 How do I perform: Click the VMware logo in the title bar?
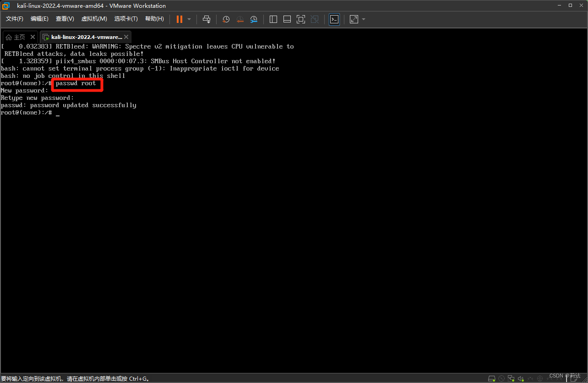click(6, 6)
